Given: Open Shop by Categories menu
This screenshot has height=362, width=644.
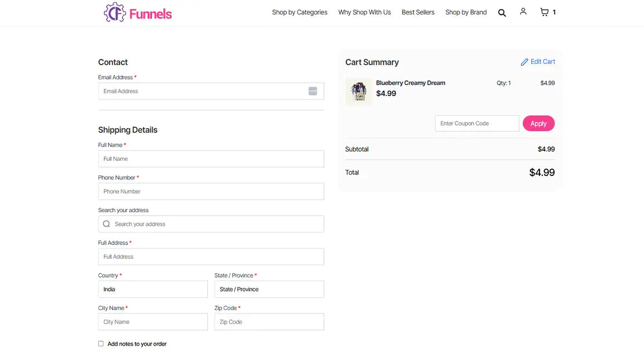Looking at the screenshot, I should click(x=300, y=12).
